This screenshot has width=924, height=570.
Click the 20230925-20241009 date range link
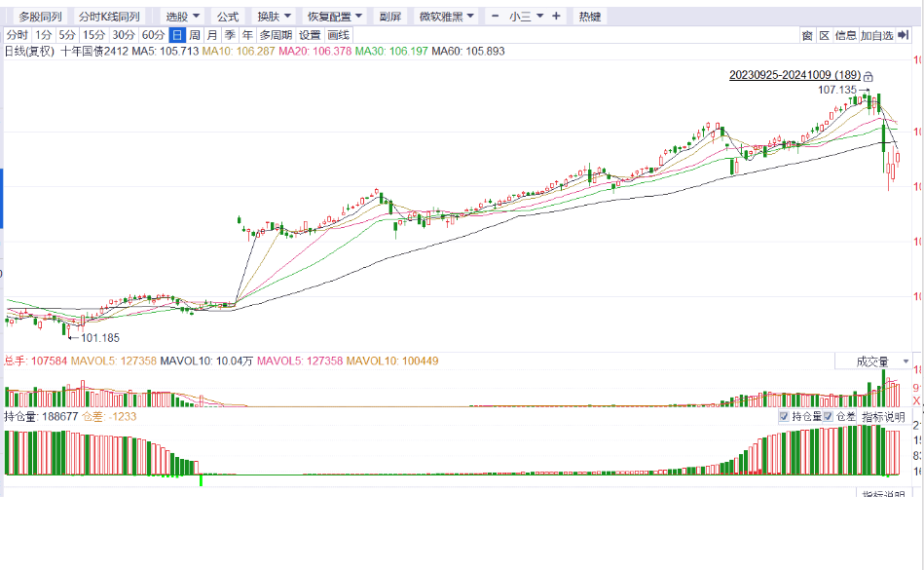pyautogui.click(x=795, y=75)
